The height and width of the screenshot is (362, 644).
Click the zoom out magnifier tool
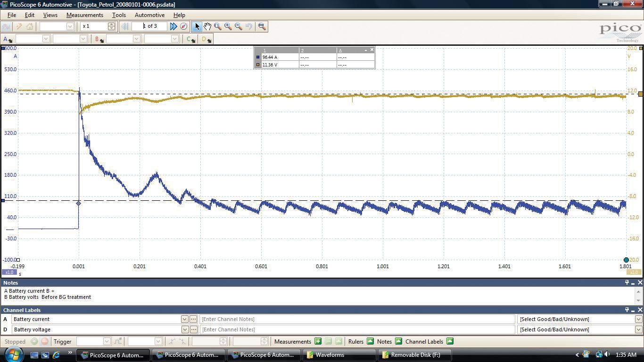click(239, 26)
